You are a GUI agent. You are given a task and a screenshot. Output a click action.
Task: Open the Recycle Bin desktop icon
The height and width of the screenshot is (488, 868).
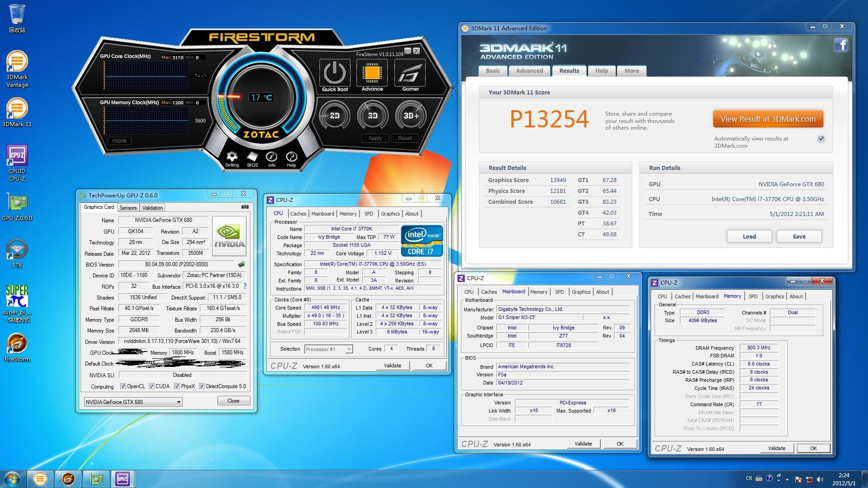click(17, 18)
